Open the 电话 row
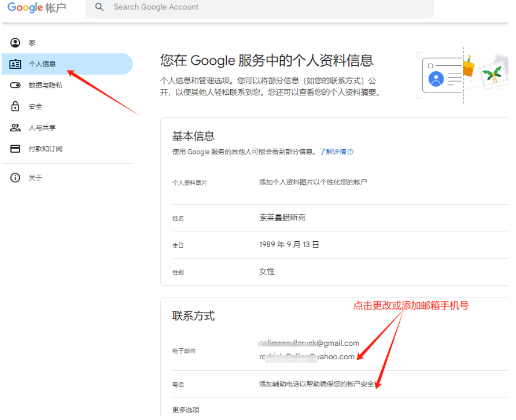 coord(340,384)
